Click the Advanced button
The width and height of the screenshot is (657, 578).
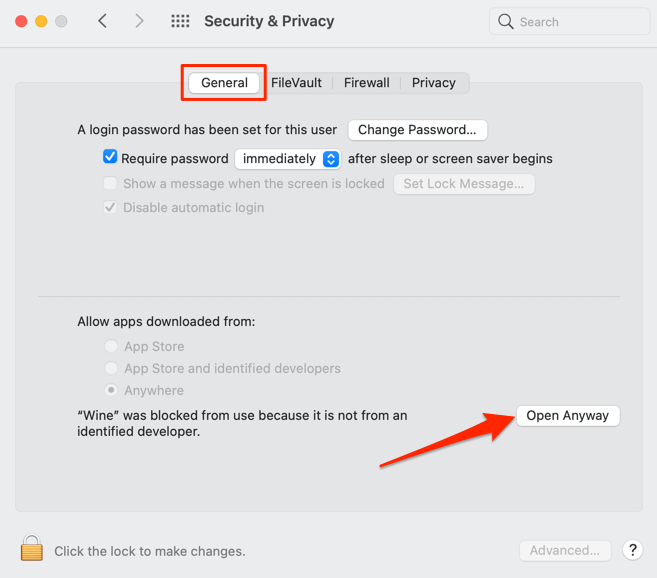(565, 550)
